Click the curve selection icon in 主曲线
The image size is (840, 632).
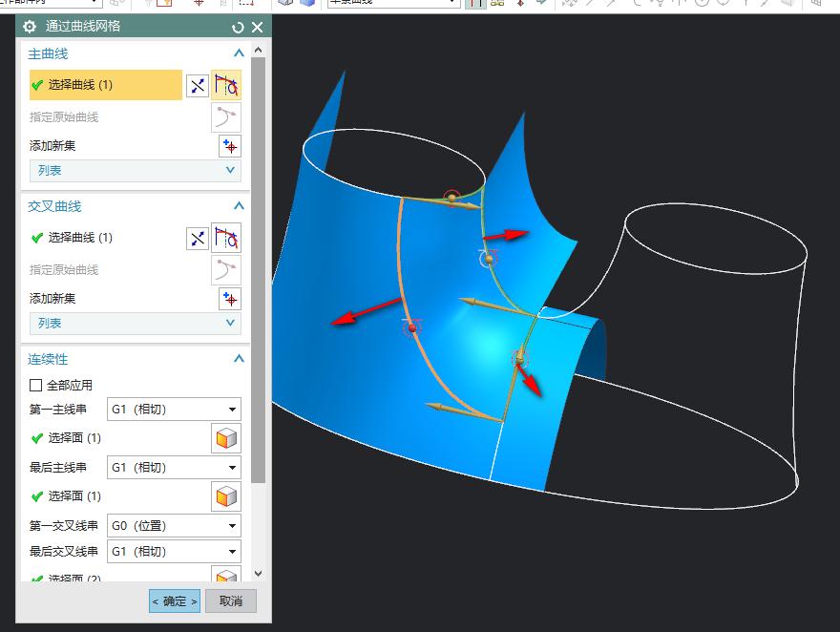tap(226, 86)
